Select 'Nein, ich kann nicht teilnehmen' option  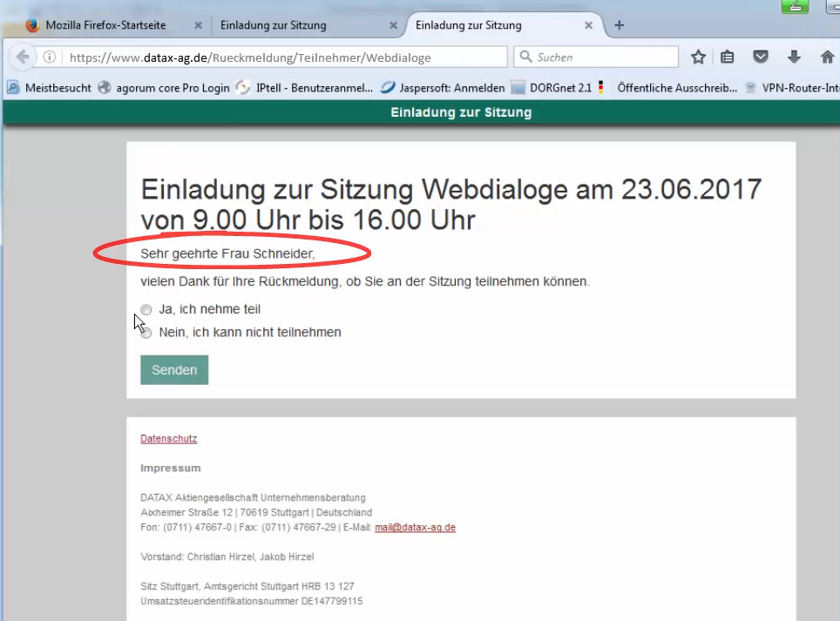[x=146, y=333]
